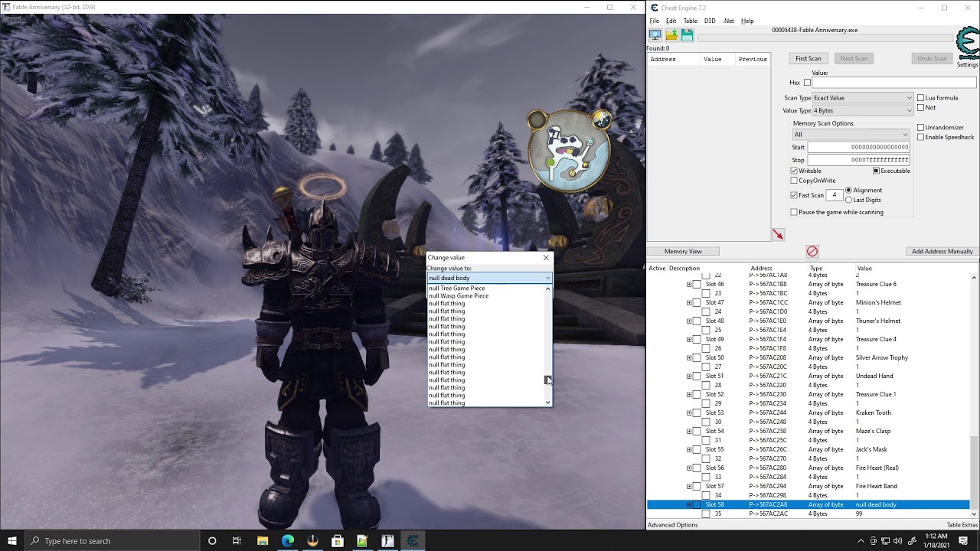Check the Enable Speedhack box
Viewport: 980px width, 551px height.
click(922, 136)
